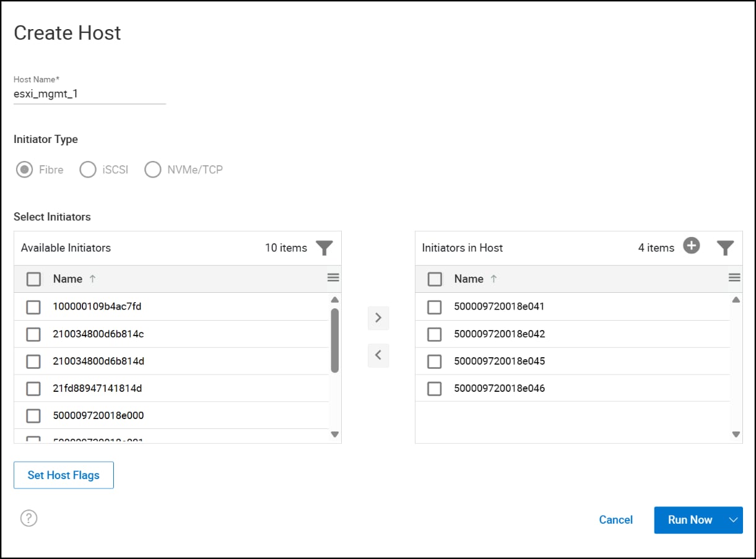Click the 210034800d6b814d name text
The width and height of the screenshot is (756, 559).
98,361
